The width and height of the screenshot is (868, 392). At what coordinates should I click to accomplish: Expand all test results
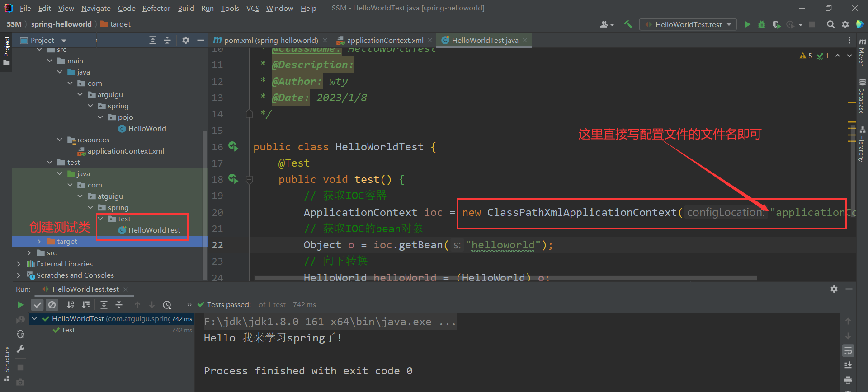coord(104,305)
